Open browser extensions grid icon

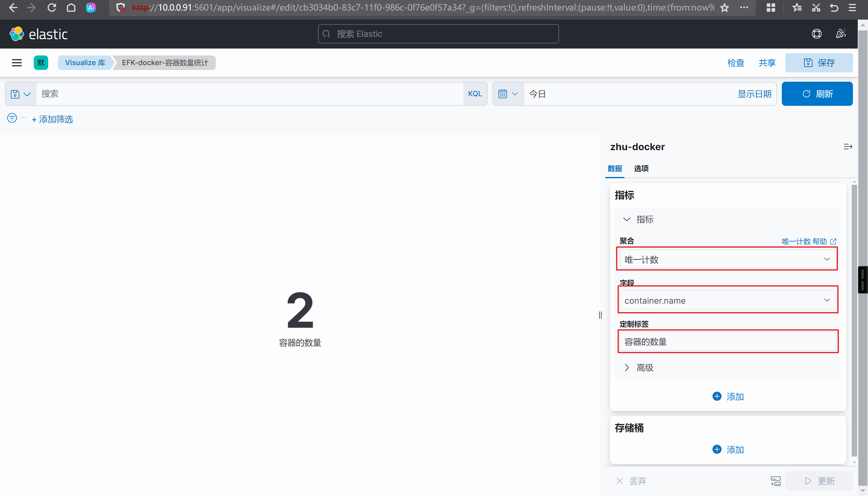click(x=771, y=8)
